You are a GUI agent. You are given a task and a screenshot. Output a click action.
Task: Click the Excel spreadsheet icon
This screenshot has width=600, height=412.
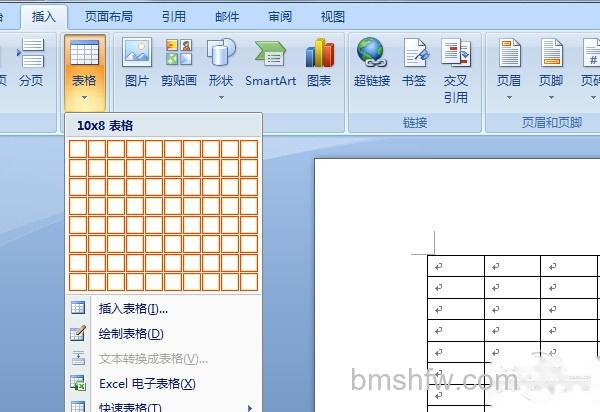78,383
